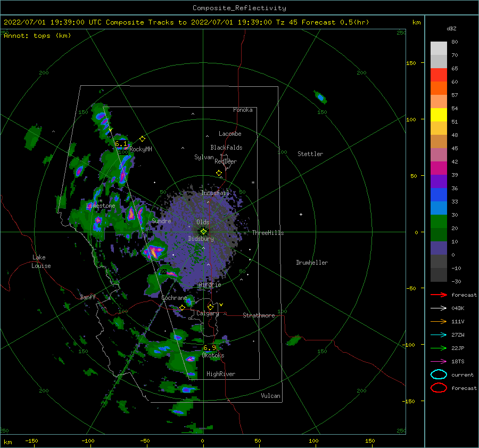Click the Vulcan city label
Image resolution: width=479 pixels, height=448 pixels.
[271, 396]
